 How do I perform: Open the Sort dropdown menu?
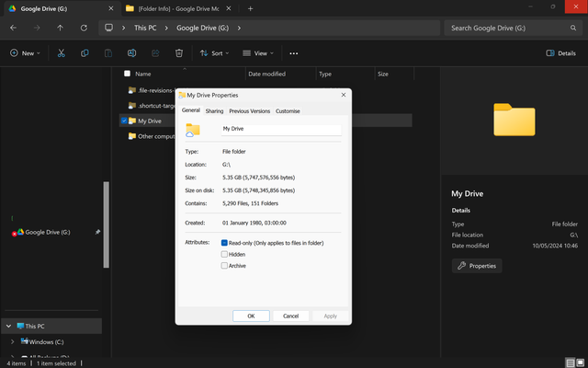coord(214,53)
